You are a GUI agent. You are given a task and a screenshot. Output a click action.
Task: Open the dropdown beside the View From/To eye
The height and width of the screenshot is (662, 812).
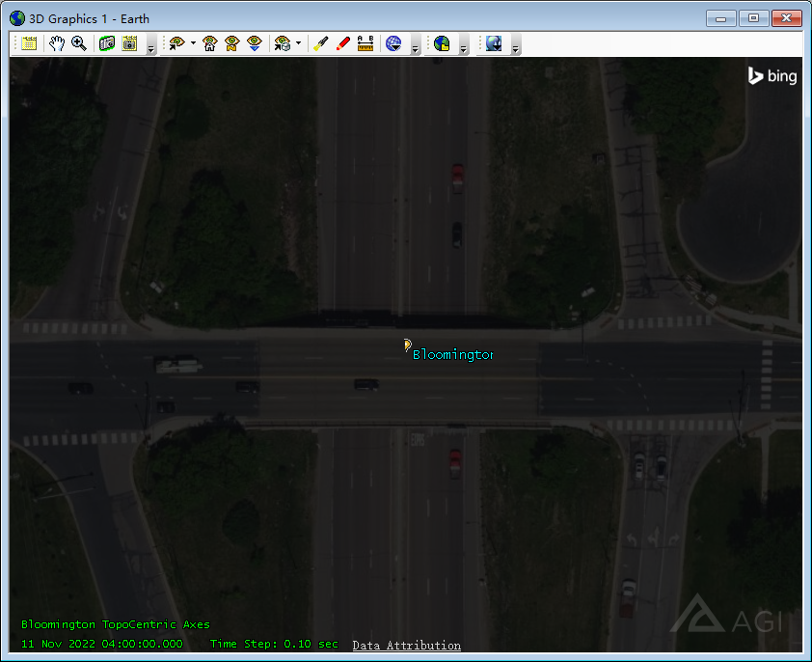click(194, 43)
